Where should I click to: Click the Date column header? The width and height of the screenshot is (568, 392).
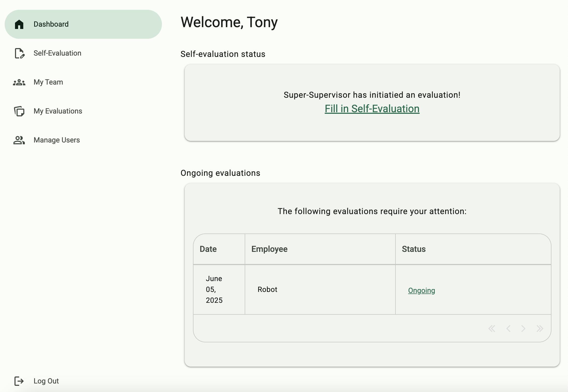pyautogui.click(x=208, y=249)
